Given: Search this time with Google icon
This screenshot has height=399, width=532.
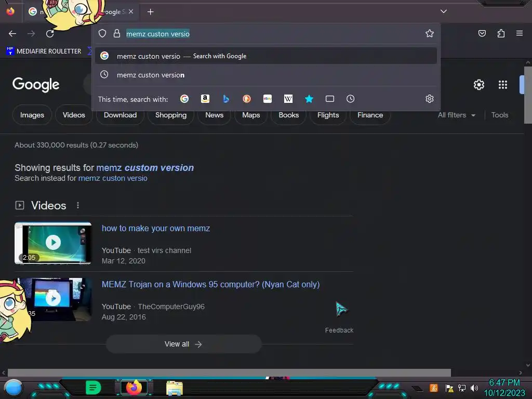Looking at the screenshot, I should click(x=184, y=99).
